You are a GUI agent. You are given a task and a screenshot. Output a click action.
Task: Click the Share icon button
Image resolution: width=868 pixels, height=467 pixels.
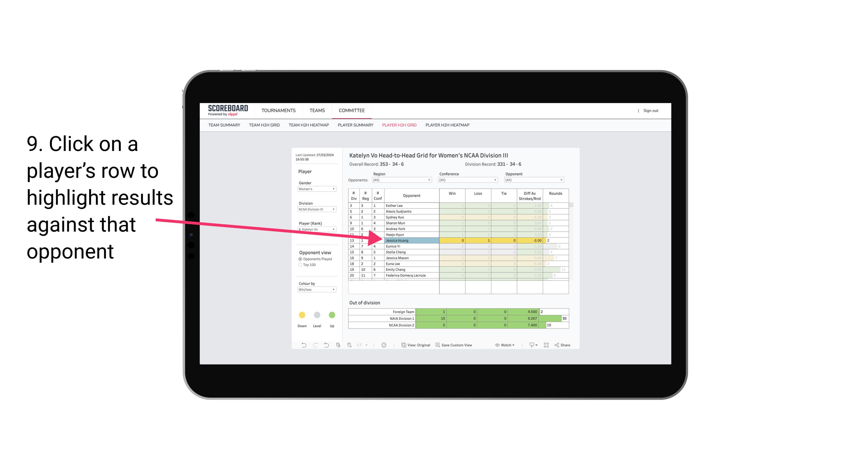point(566,345)
